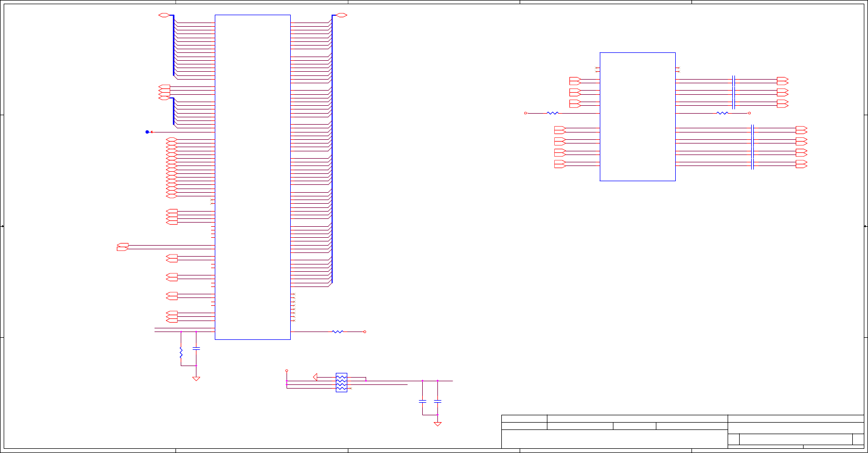Screen dimensions: 868x453
Task: Select the resistor left of the smaller IC
Action: [x=553, y=113]
